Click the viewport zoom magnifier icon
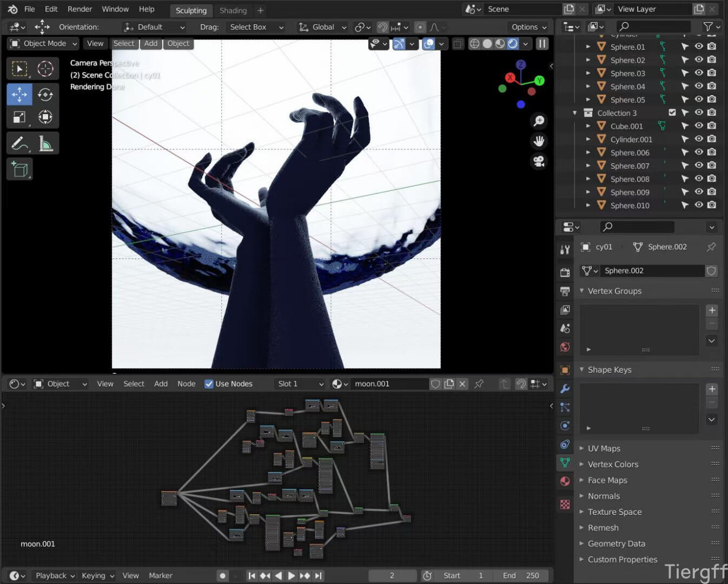 click(x=539, y=121)
